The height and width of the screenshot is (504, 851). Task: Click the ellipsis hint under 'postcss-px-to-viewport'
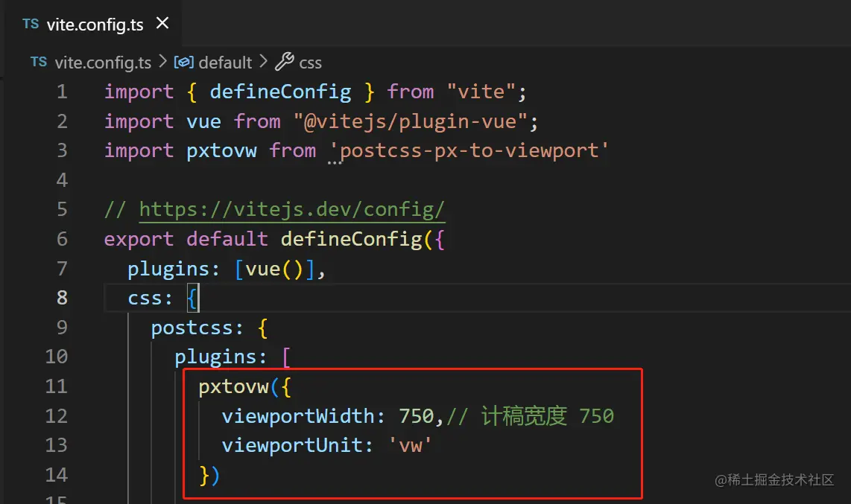(335, 162)
